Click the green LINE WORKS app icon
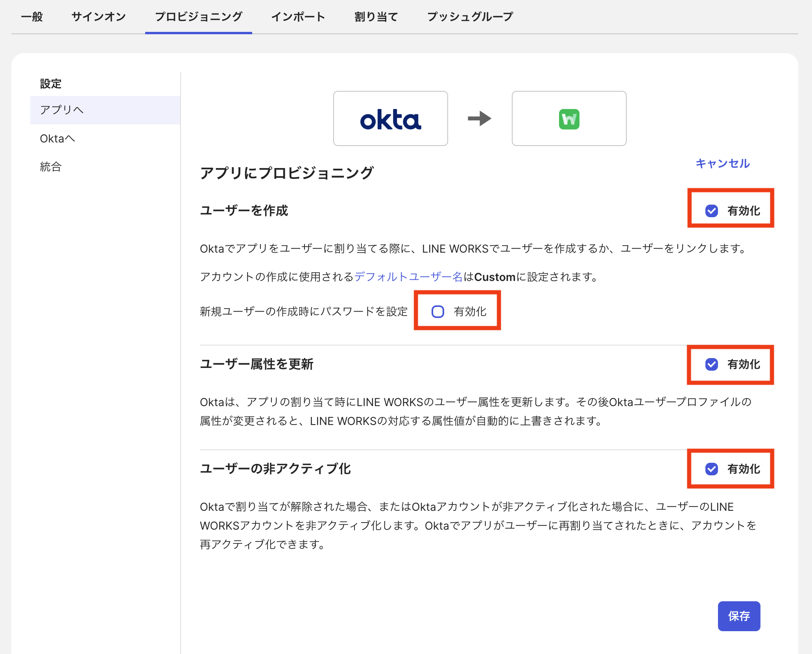 coord(569,119)
